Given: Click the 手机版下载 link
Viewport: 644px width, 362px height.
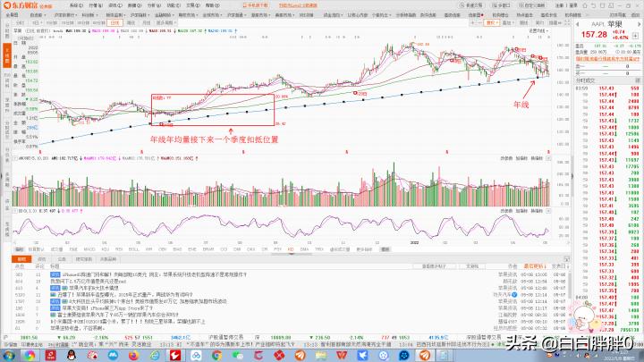Looking at the screenshot, I should pos(256,5).
